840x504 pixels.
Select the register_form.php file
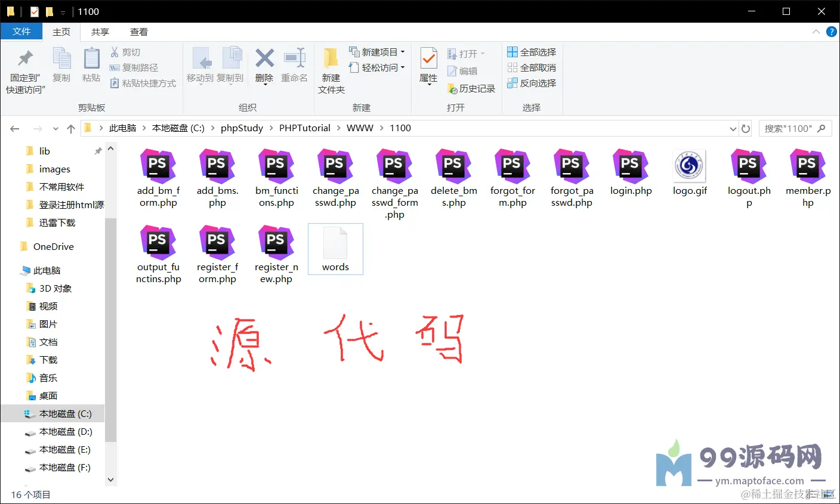point(217,255)
